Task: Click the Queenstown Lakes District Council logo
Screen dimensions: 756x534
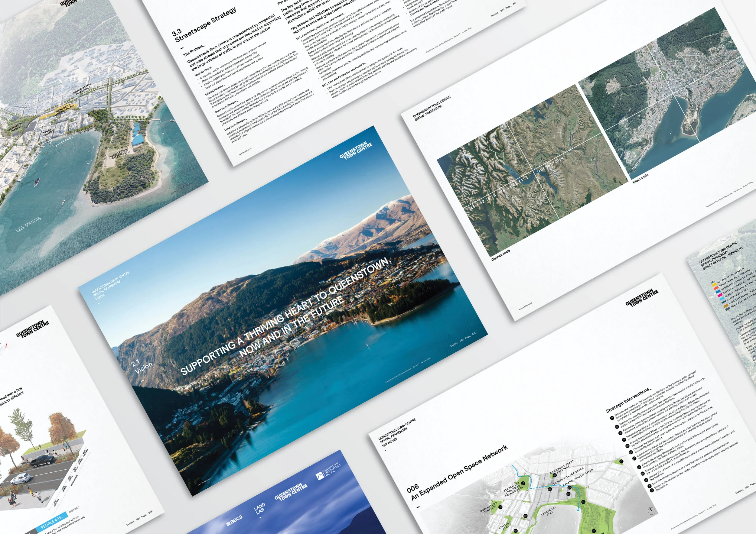Action: (x=329, y=471)
